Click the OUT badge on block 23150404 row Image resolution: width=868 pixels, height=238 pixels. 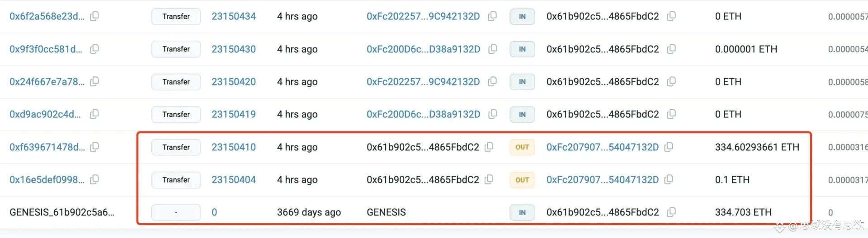pyautogui.click(x=522, y=180)
